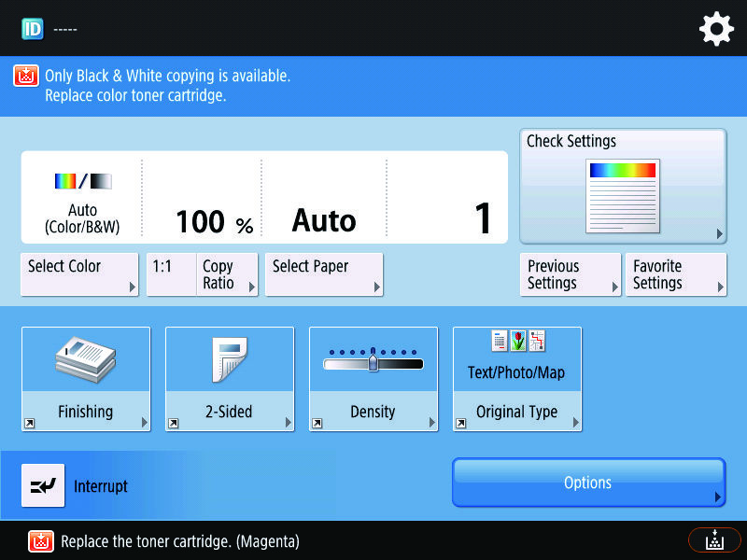
Task: Open the Check Settings preview thumbnail
Action: [623, 196]
